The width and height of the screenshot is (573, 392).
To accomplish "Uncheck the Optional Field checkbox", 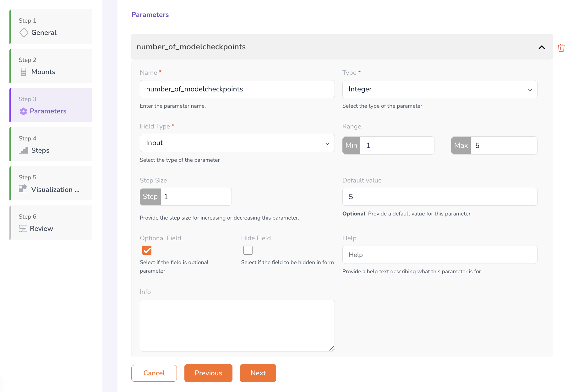I will [147, 250].
